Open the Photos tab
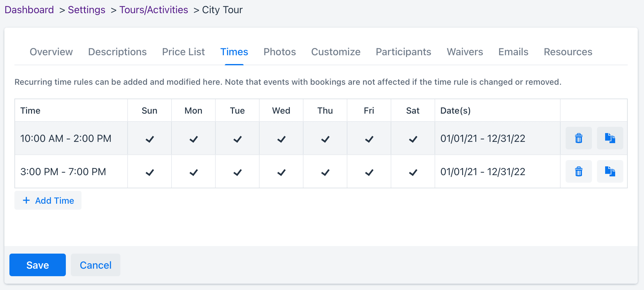 [280, 52]
